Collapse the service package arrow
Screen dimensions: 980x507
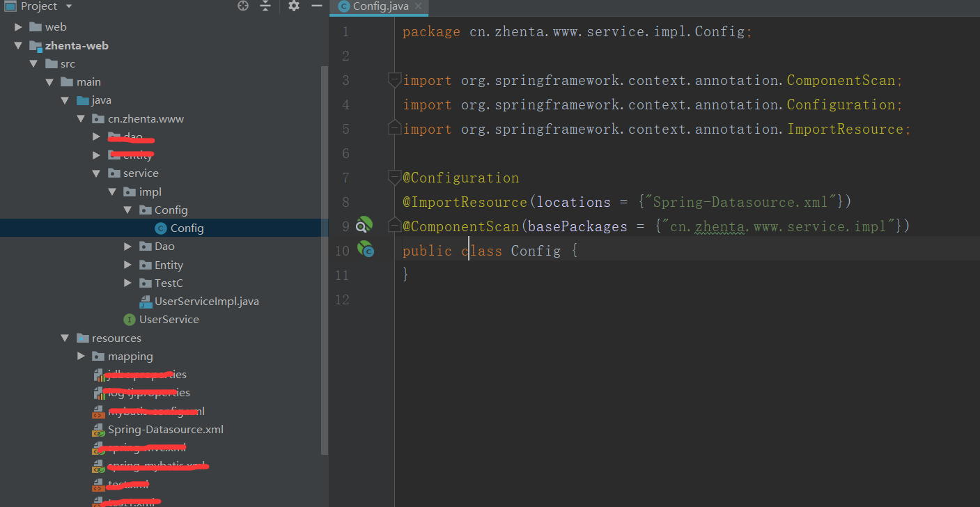97,173
